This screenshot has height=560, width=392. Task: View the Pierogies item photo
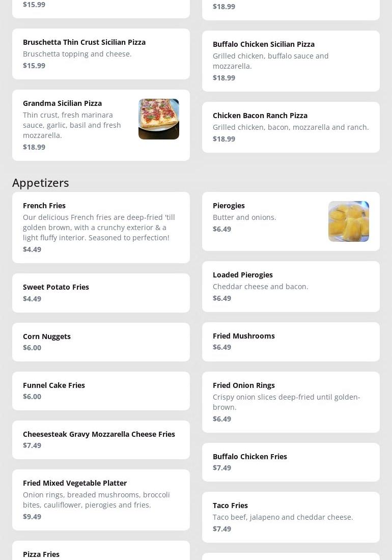(x=348, y=221)
